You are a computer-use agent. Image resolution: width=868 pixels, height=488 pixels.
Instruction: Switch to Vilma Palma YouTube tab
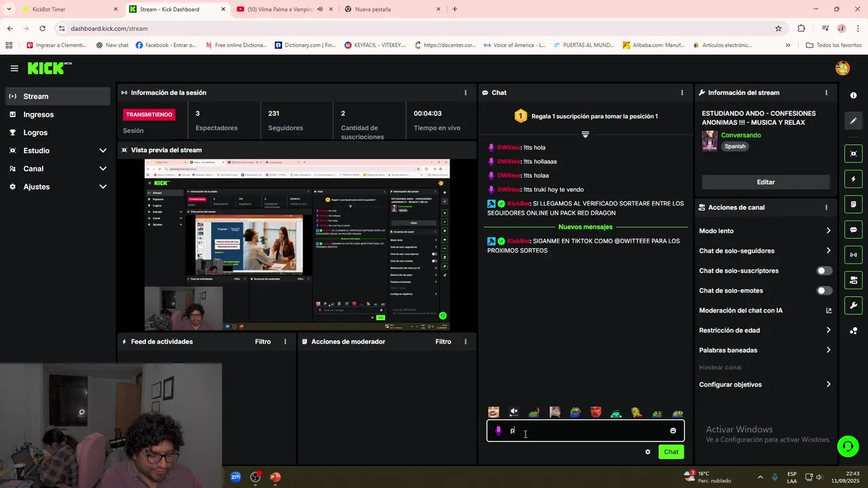tap(285, 9)
